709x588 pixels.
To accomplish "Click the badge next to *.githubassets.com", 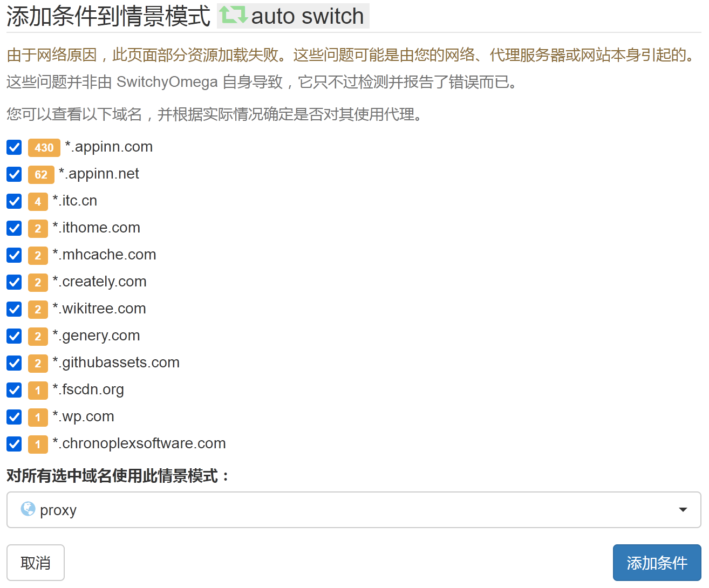I will [38, 363].
